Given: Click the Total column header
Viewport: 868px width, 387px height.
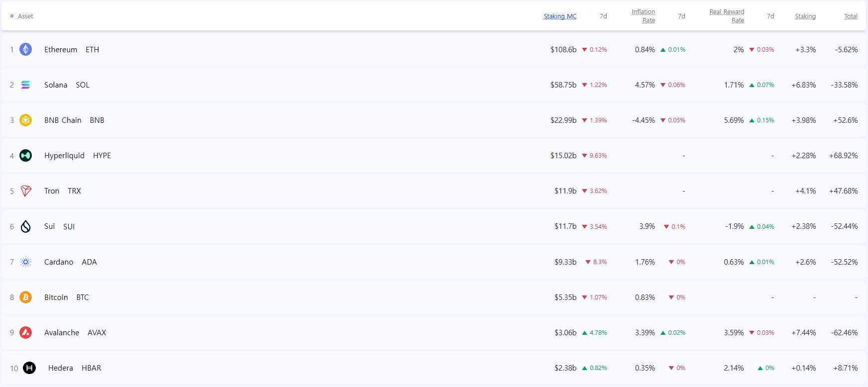Looking at the screenshot, I should point(851,16).
